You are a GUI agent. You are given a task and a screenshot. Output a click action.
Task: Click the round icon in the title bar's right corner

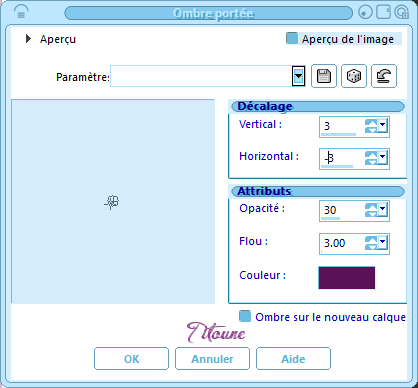point(365,12)
